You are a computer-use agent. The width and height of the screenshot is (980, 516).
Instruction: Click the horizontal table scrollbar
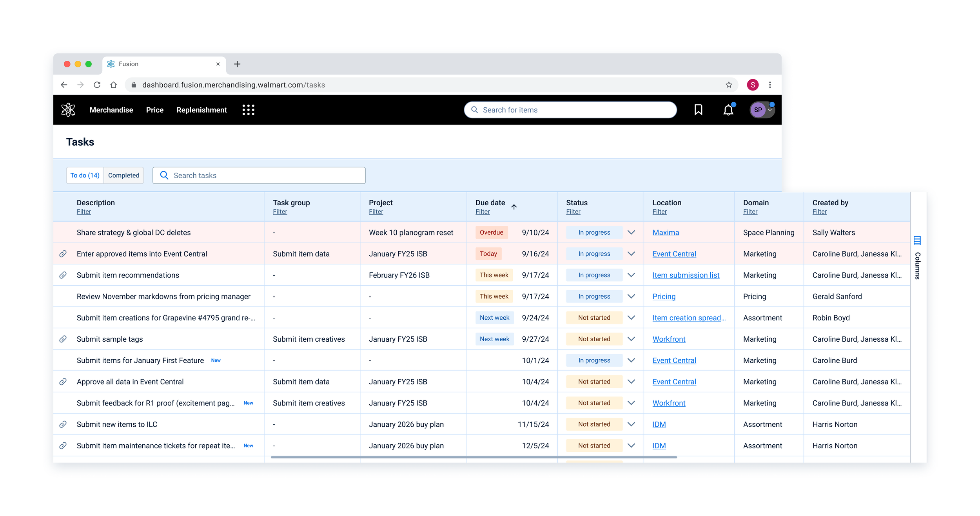pos(474,457)
